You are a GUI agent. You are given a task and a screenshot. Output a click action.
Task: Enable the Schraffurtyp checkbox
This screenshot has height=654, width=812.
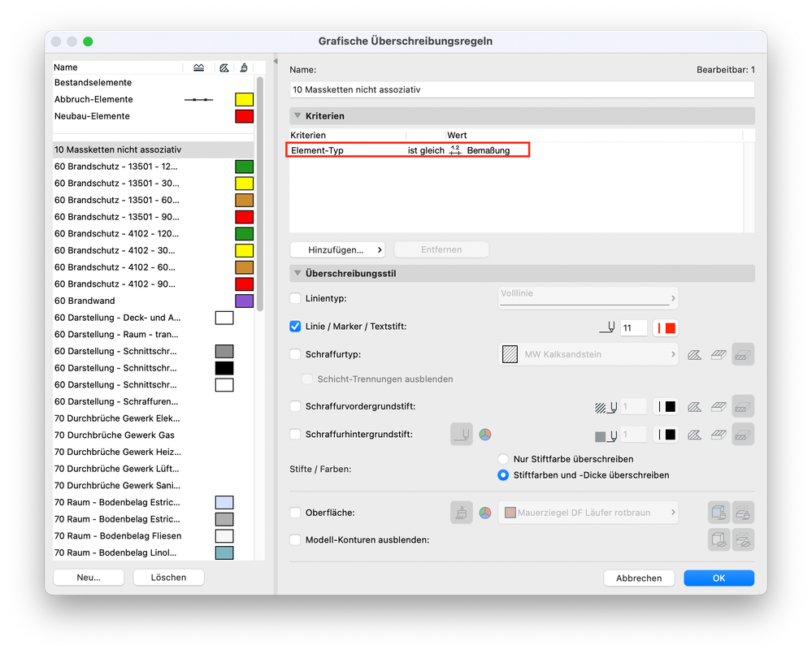pos(295,354)
